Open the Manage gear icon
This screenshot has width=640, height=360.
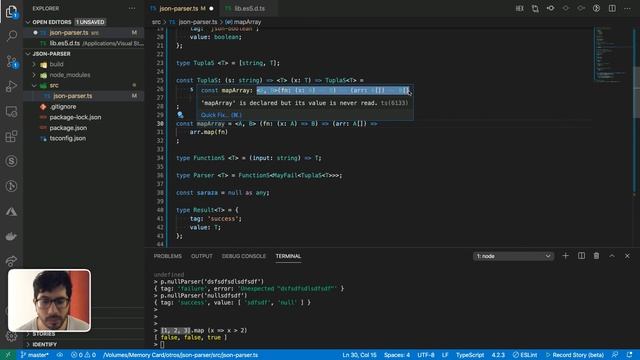tap(11, 336)
